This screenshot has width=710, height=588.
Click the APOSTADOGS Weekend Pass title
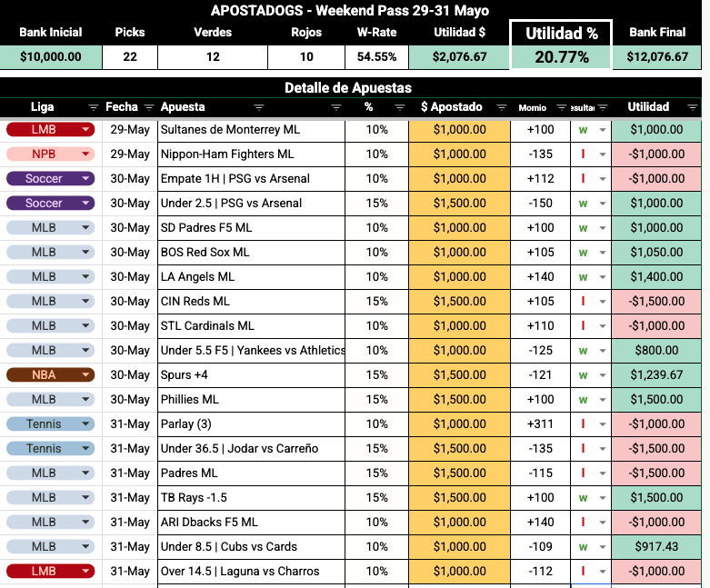(x=350, y=10)
